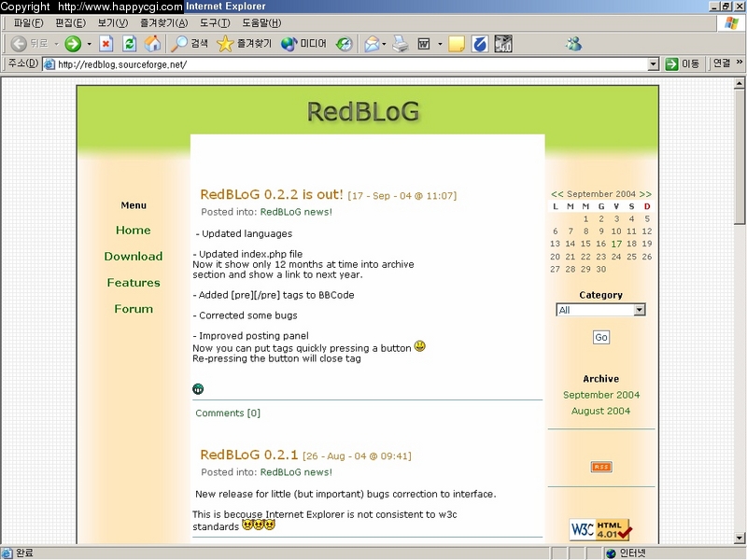The width and height of the screenshot is (747, 560).
Task: Open the 즐겨찾기(A) menu
Action: click(x=164, y=22)
